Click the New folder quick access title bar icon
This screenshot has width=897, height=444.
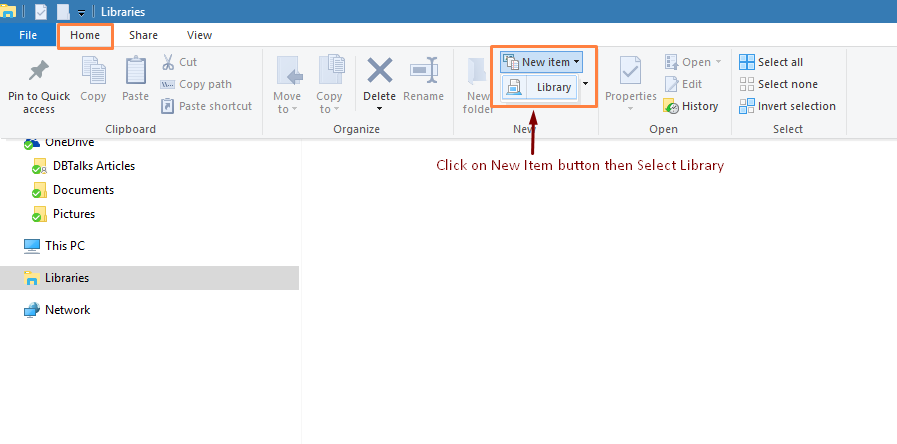click(63, 11)
